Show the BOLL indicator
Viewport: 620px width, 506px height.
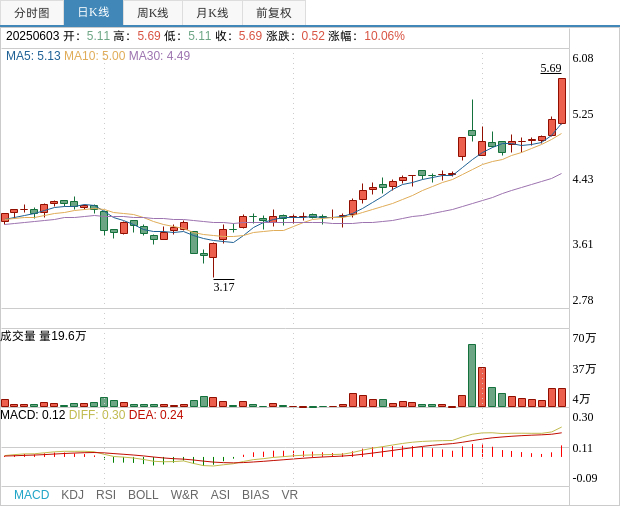click(143, 495)
